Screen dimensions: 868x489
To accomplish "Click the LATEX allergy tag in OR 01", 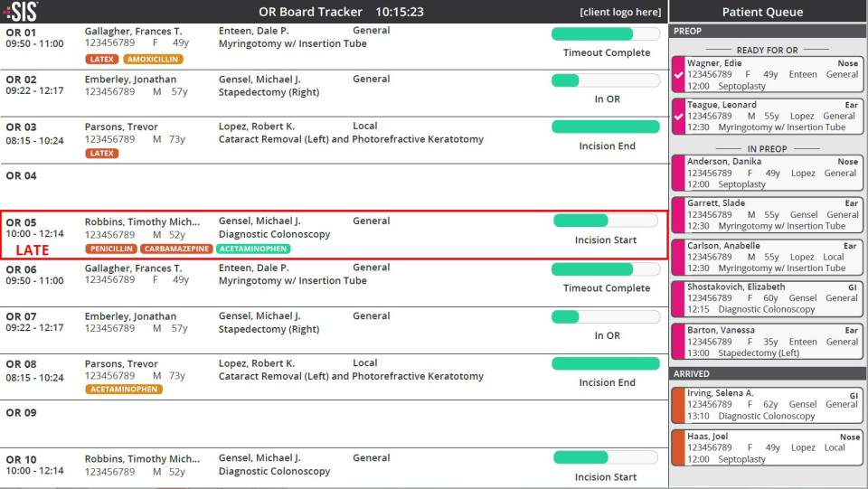I will point(102,59).
